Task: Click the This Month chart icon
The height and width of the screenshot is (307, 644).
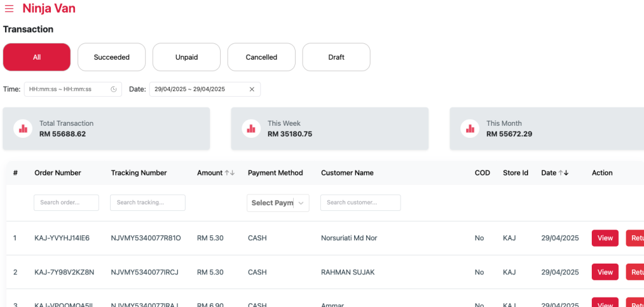Action: [x=470, y=128]
